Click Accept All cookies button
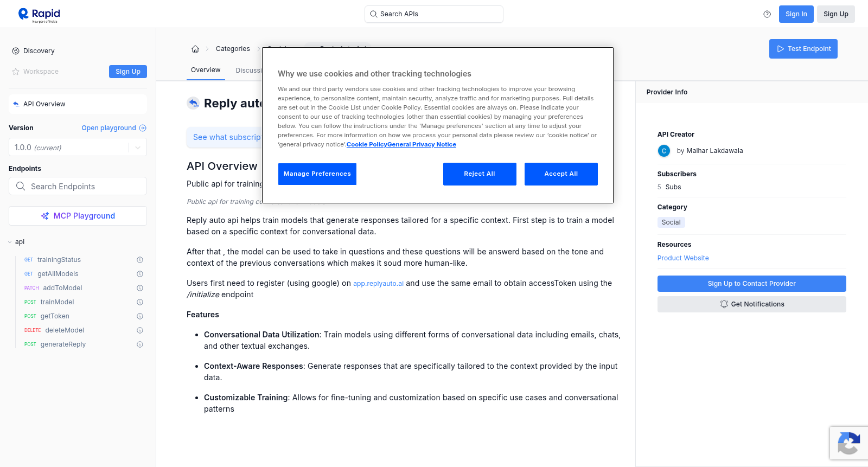Screen dimensions: 868x467 coord(561,174)
